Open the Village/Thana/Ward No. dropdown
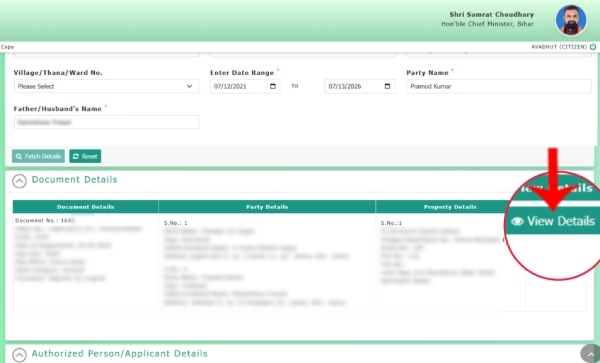600x363 pixels. point(106,86)
